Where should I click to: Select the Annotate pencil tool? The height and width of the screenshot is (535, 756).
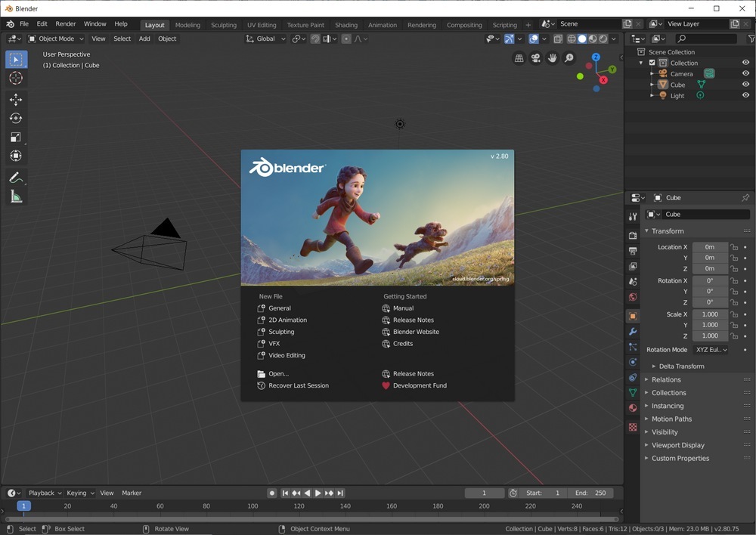click(x=16, y=178)
